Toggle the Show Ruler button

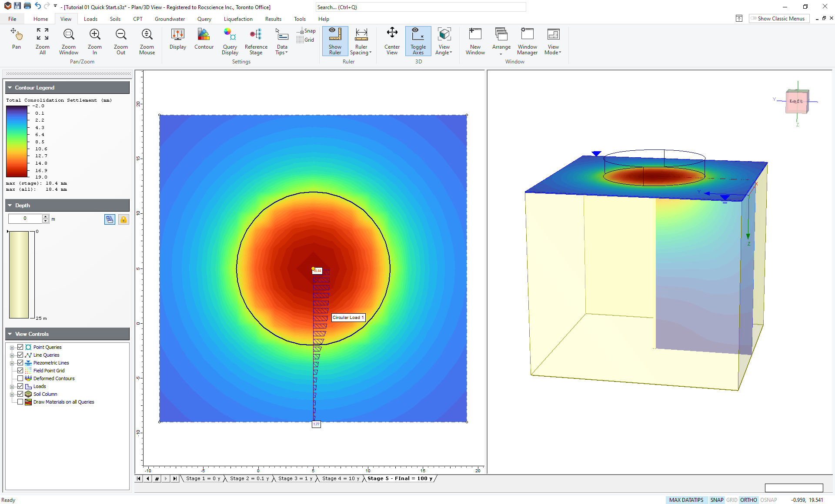pyautogui.click(x=335, y=41)
